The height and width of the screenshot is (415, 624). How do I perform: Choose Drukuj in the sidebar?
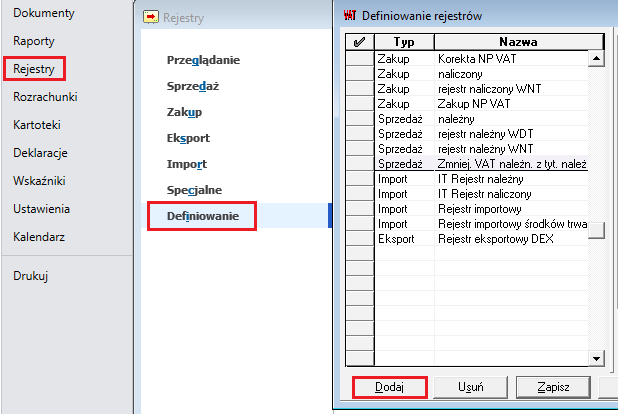(x=30, y=276)
